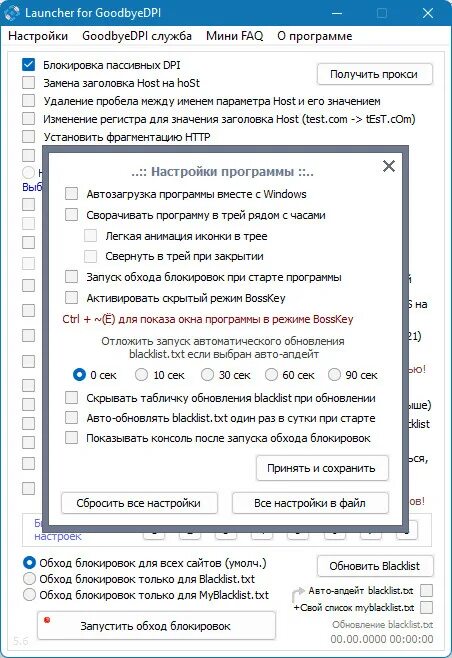Toggle Легкая анимация иконки в трее
Image resolution: width=452 pixels, height=658 pixels.
coord(90,235)
